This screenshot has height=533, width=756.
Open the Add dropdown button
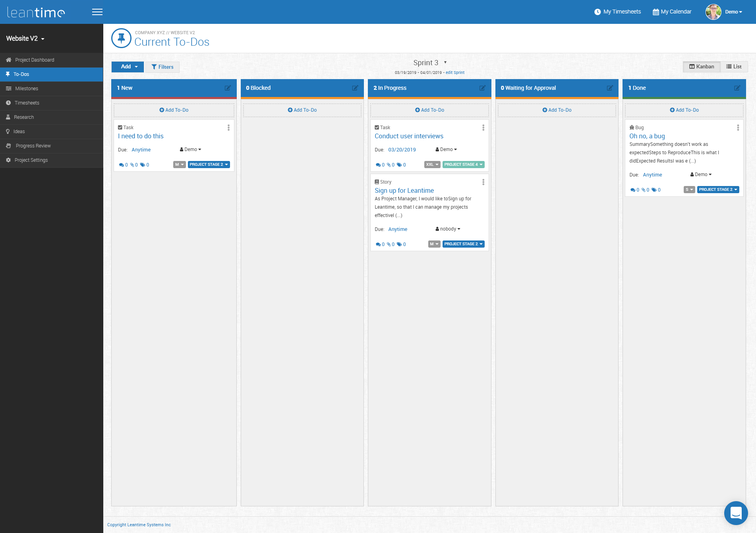point(127,67)
